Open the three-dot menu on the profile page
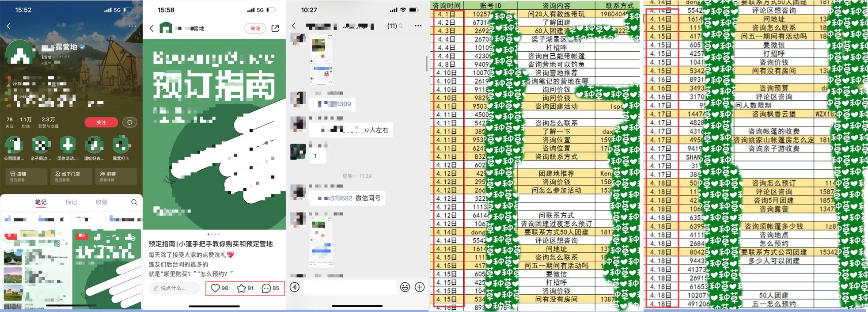This screenshot has width=868, height=312. (132, 27)
